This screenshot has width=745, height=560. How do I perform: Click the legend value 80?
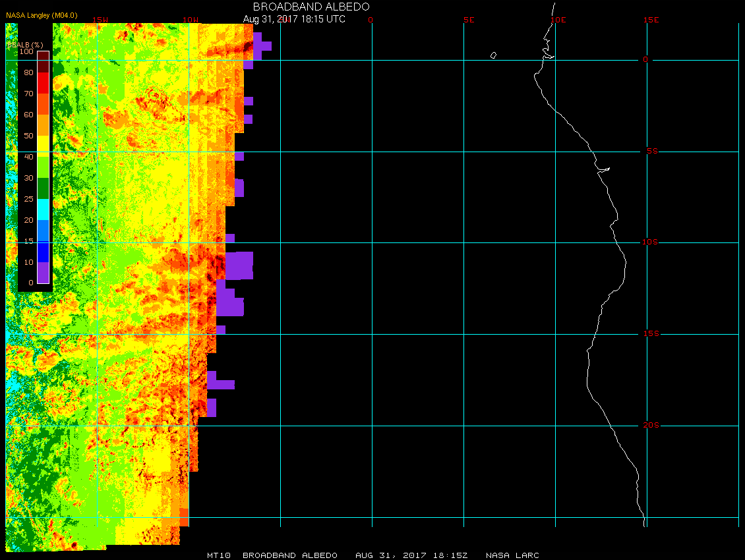28,72
